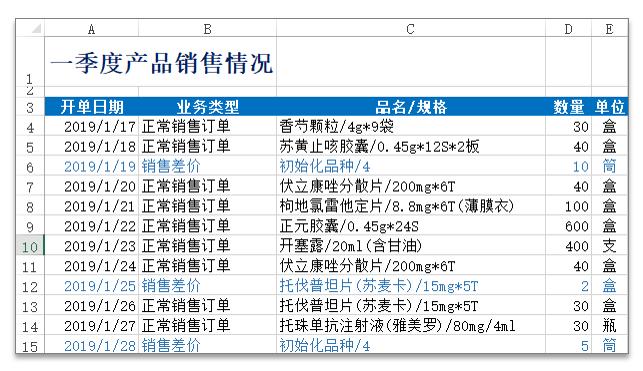Select row 5 header

[30, 147]
